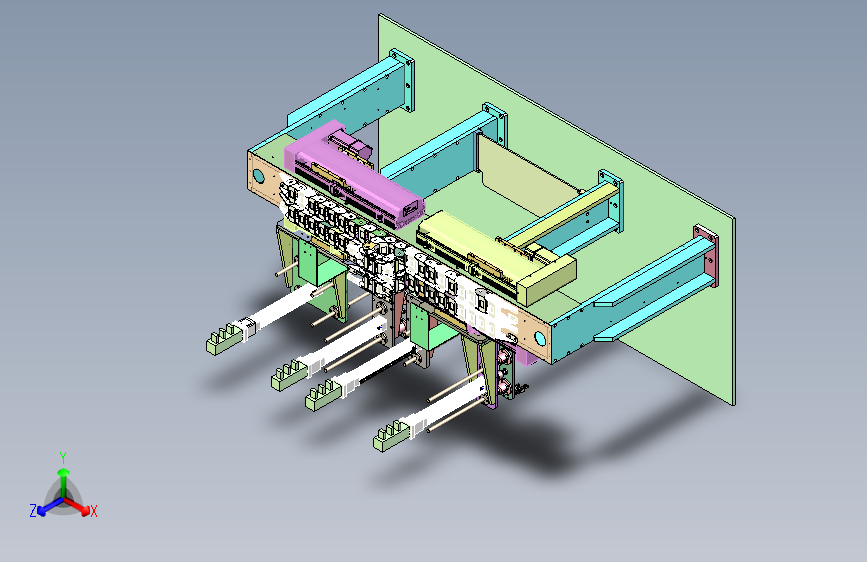Pick the round hole at right end of beige rail
The height and width of the screenshot is (562, 867).
click(x=540, y=339)
